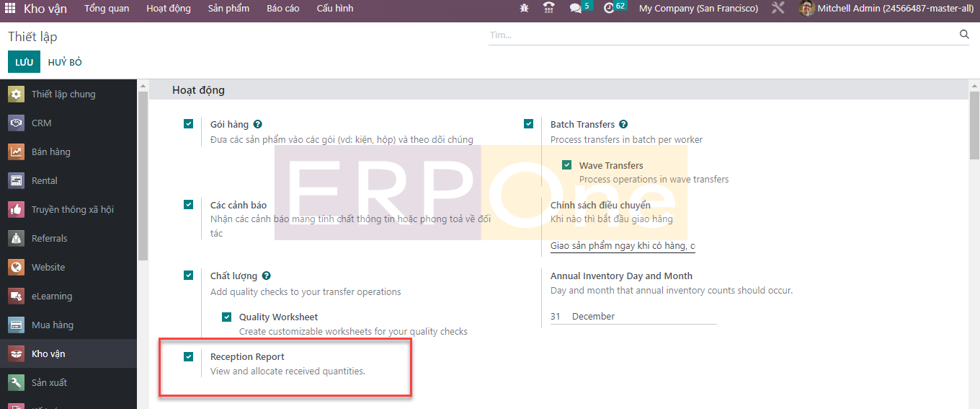This screenshot has height=409, width=980.
Task: Click the HUỶ BỎ discard button
Action: click(65, 62)
